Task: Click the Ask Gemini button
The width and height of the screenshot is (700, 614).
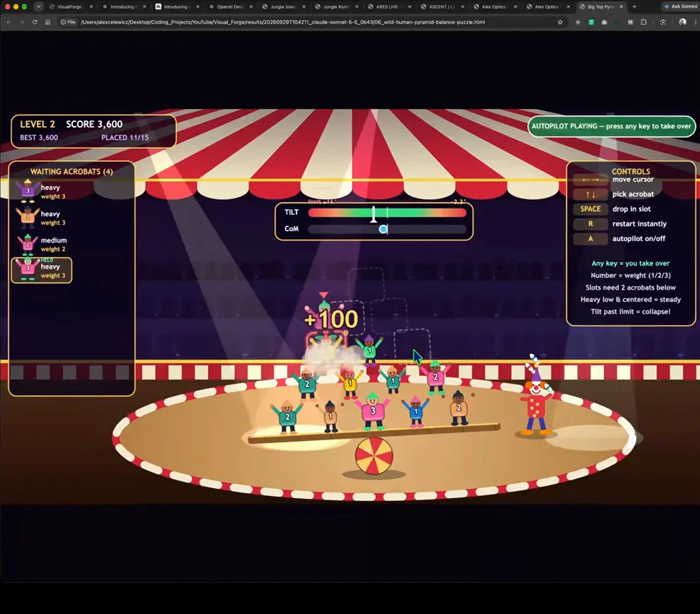Action: 680,7
